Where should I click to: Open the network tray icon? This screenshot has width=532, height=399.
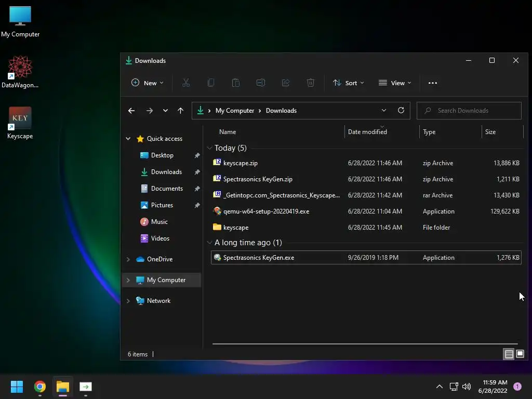(x=454, y=387)
